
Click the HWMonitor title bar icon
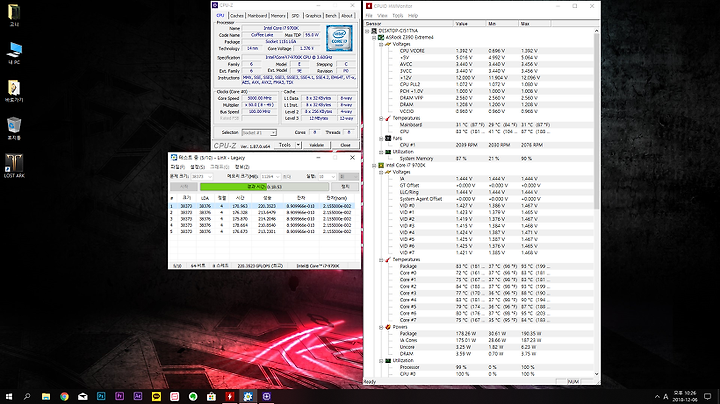pos(369,6)
